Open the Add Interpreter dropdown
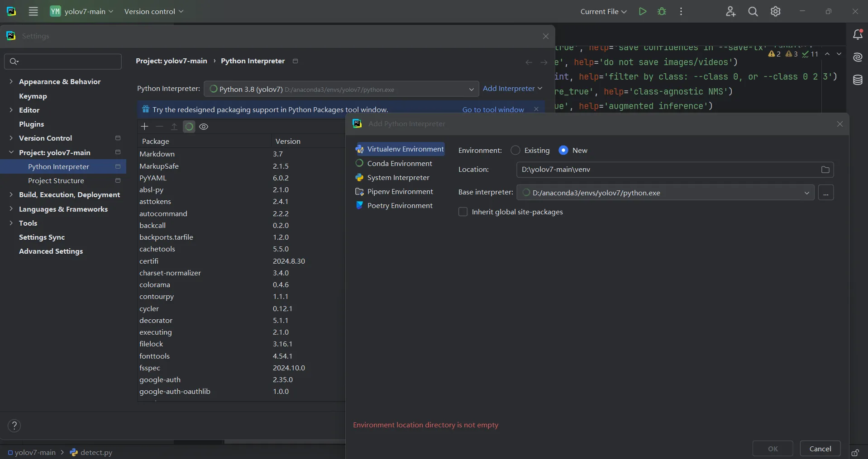The image size is (868, 459). point(512,89)
